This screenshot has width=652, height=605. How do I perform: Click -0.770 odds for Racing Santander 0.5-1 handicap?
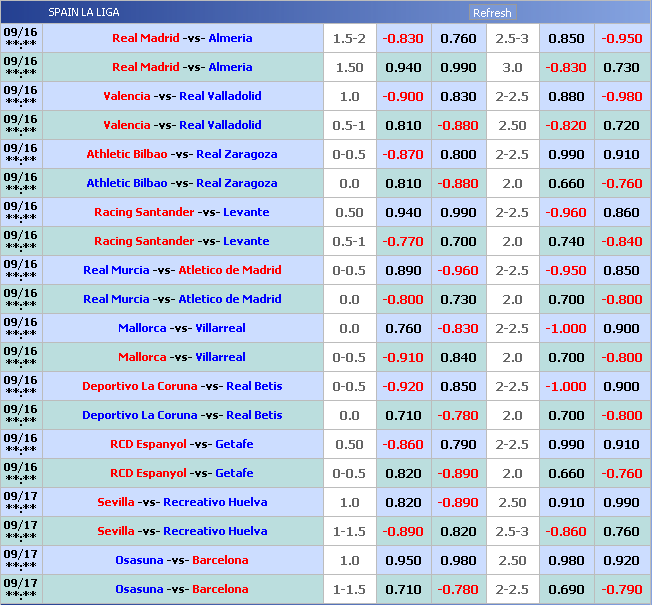(x=403, y=241)
